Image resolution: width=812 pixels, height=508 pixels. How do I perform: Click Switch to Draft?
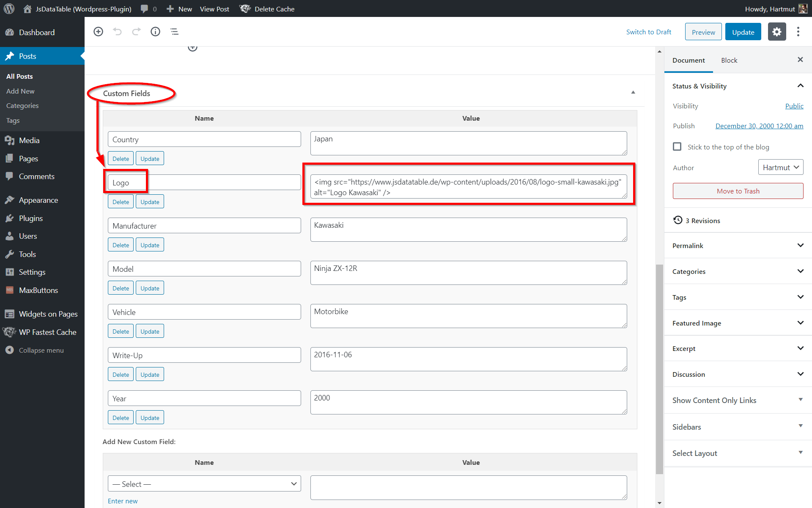pos(649,32)
